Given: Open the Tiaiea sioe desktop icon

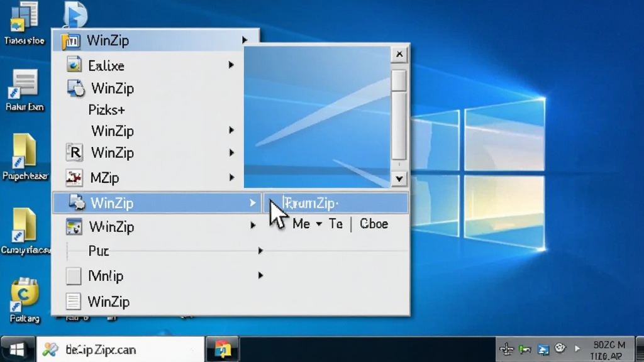Looking at the screenshot, I should (25, 24).
